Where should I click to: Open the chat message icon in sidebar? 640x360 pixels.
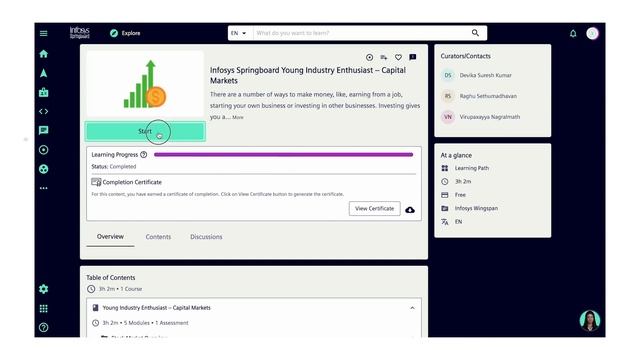click(x=44, y=130)
